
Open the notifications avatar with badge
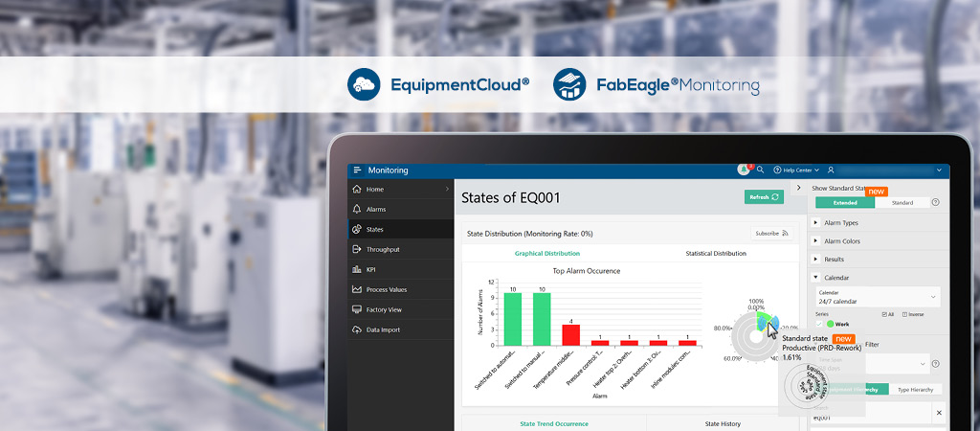point(744,170)
